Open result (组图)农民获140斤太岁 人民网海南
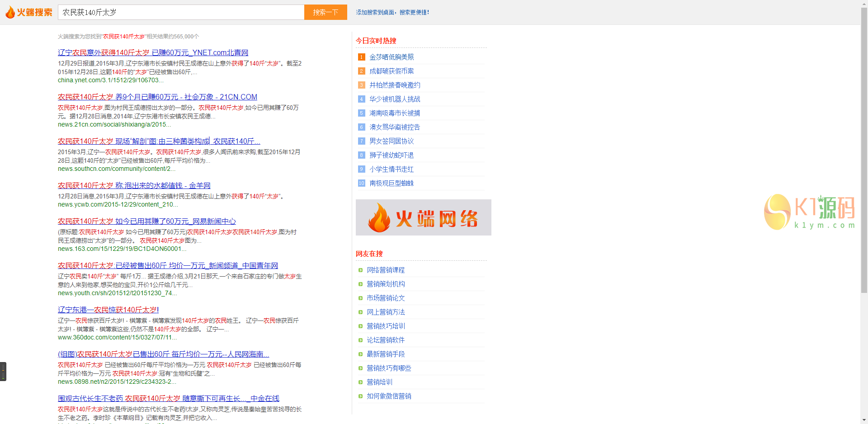The image size is (868, 424). coord(164,354)
